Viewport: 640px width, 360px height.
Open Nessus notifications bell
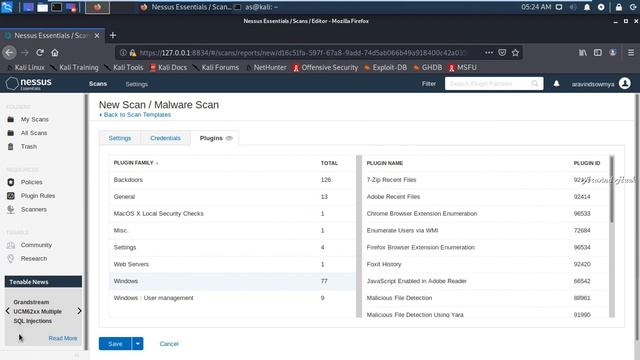click(x=556, y=83)
